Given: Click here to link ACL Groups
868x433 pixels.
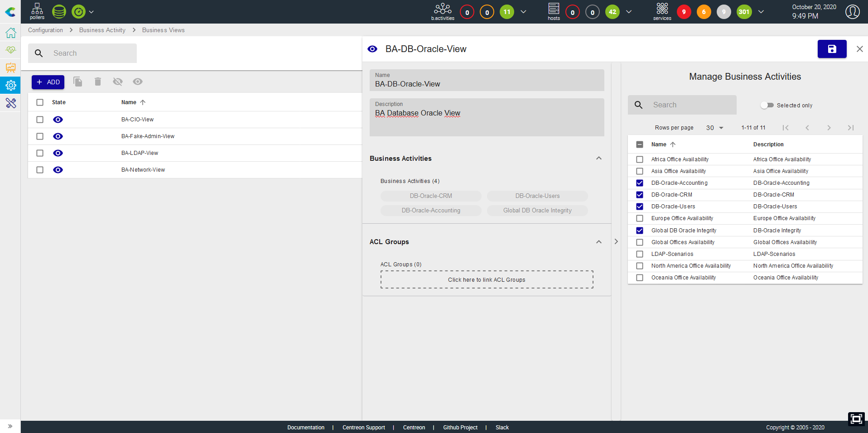Looking at the screenshot, I should (x=487, y=279).
